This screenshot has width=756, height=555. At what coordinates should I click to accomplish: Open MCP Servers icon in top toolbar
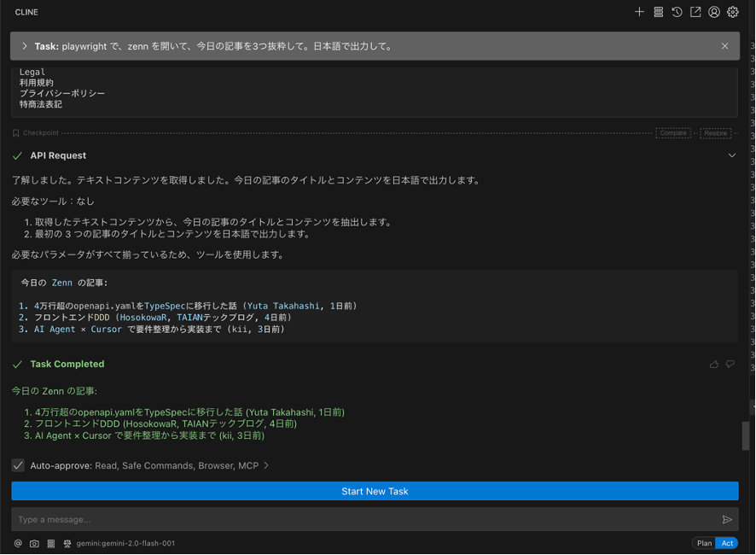[658, 12]
